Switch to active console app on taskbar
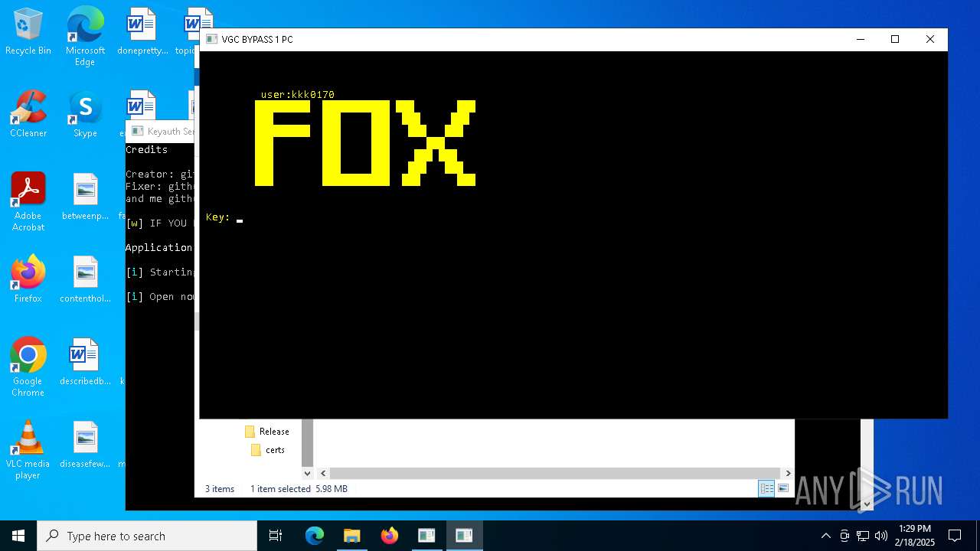The image size is (980, 551). (464, 536)
